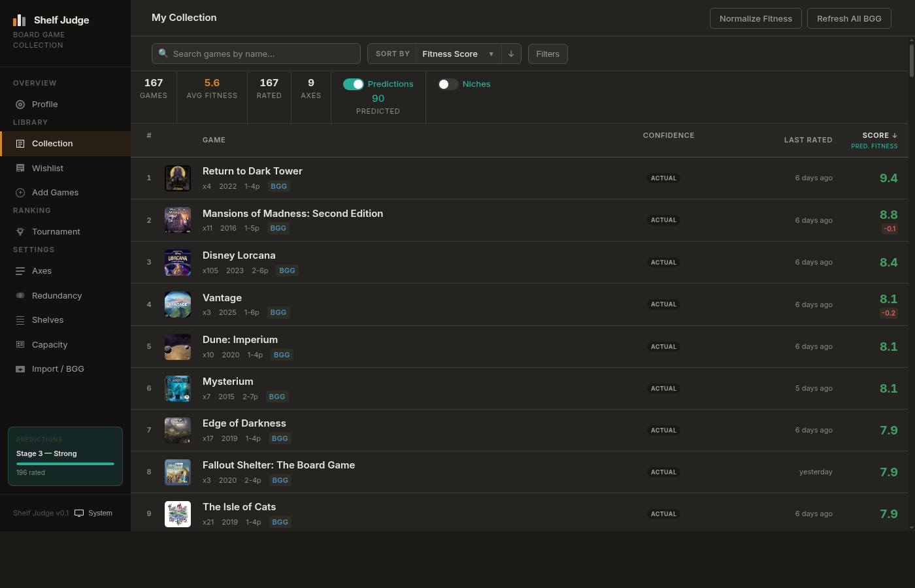This screenshot has height=588, width=915.
Task: Toggle the Predictions switch off
Action: tap(354, 84)
